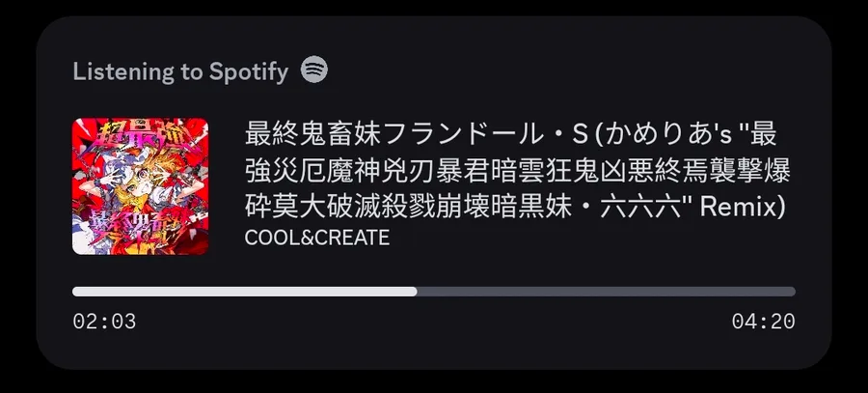Click the word "Remix)" in the title
Viewport: 868px width, 393px height.
pos(743,208)
